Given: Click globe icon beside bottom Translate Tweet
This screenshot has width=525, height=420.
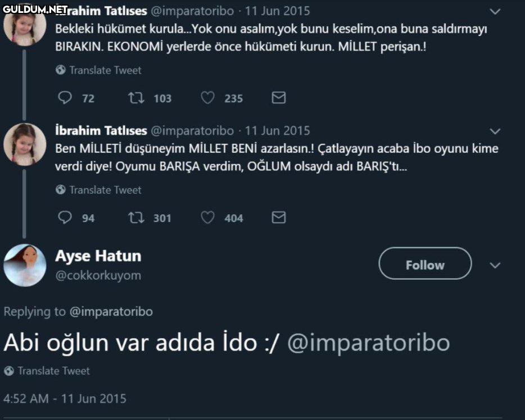Looking at the screenshot, I should click(x=9, y=371).
